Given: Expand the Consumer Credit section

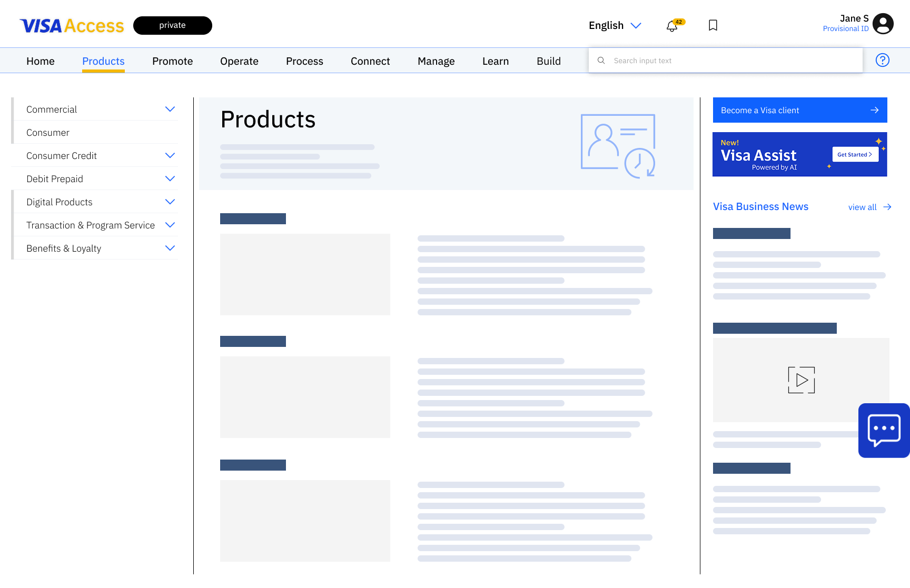Looking at the screenshot, I should (x=170, y=155).
